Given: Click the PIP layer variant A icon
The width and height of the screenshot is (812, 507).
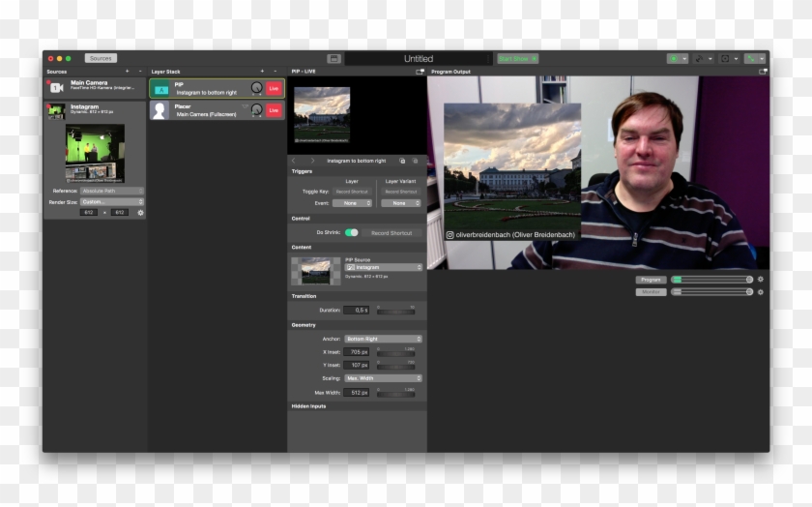Looking at the screenshot, I should tap(161, 90).
